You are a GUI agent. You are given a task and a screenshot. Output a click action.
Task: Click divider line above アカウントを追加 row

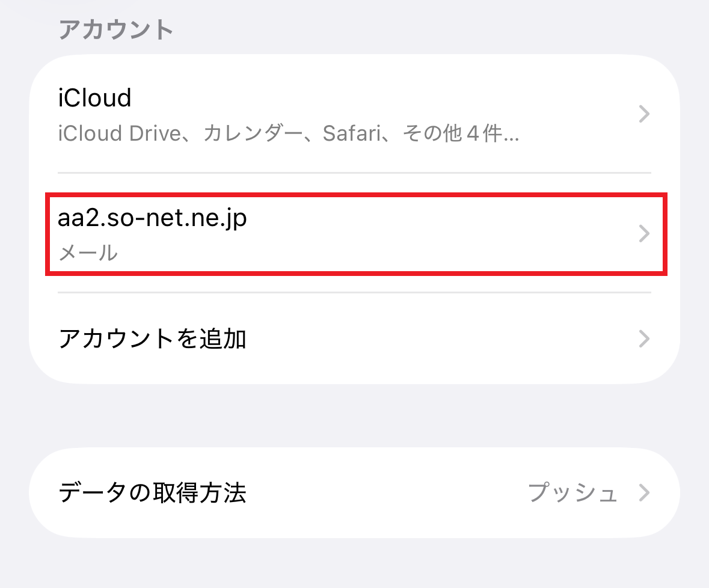click(355, 293)
